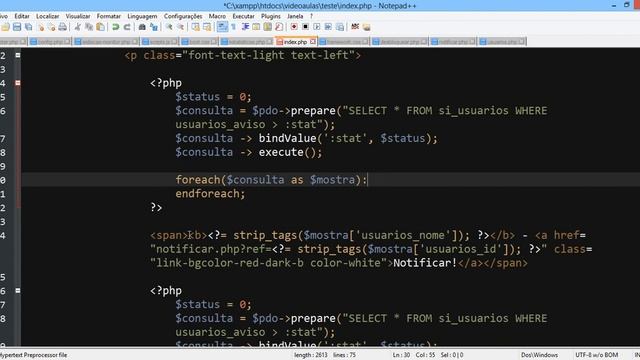Close the index.php tab with its red X
This screenshot has width=640, height=360.
click(x=313, y=42)
